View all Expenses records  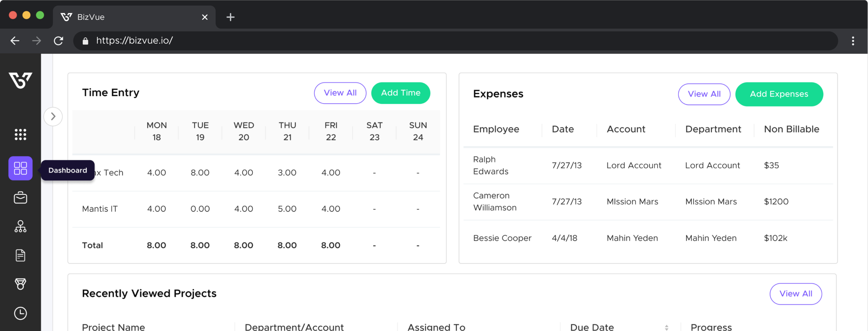pos(704,94)
